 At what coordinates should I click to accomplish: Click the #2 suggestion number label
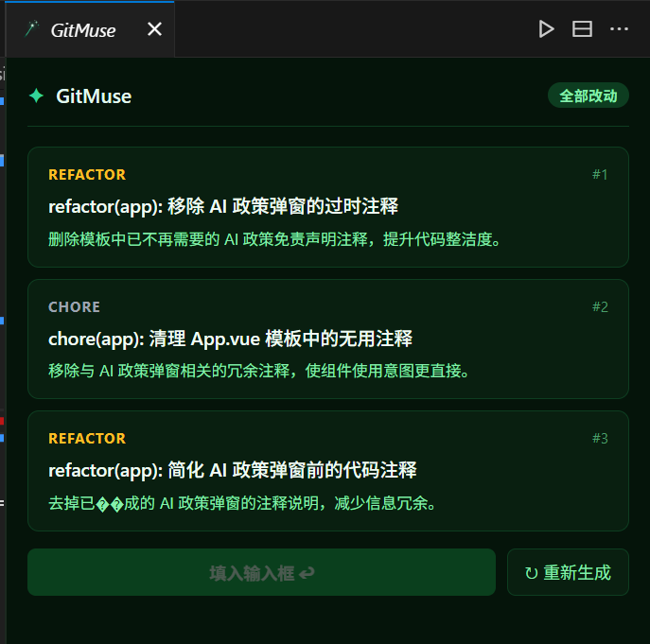coord(600,306)
